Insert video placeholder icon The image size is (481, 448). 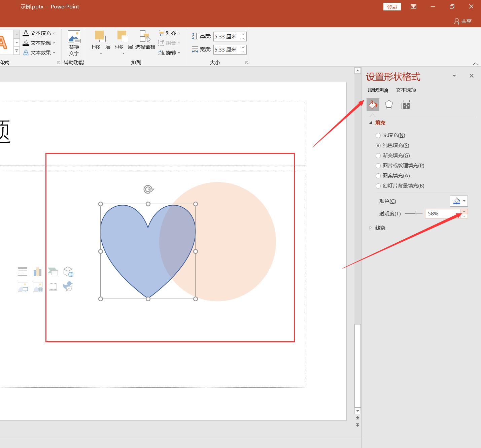pos(53,287)
